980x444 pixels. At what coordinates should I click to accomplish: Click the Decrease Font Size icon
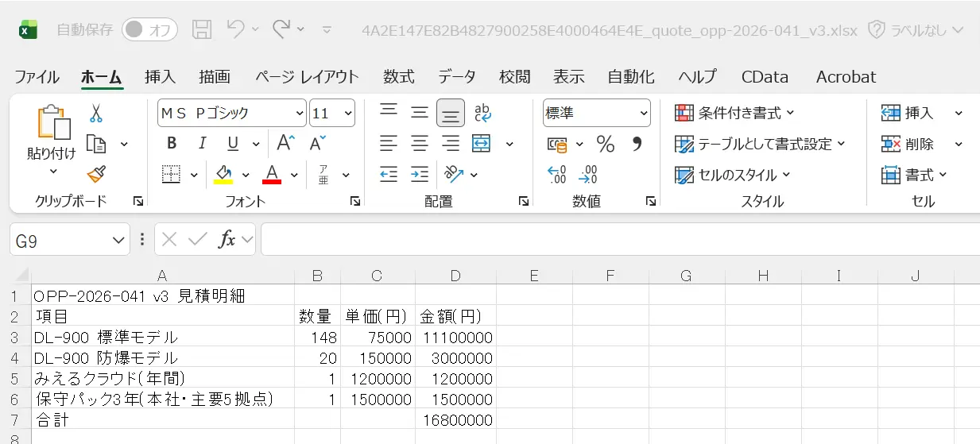click(317, 144)
